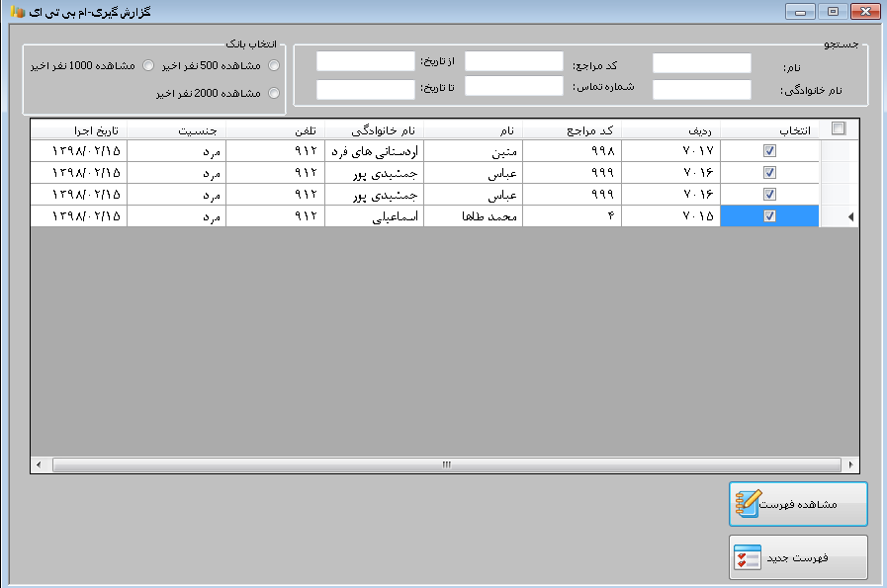The height and width of the screenshot is (588, 887).
Task: Maximize the report window
Action: (833, 11)
